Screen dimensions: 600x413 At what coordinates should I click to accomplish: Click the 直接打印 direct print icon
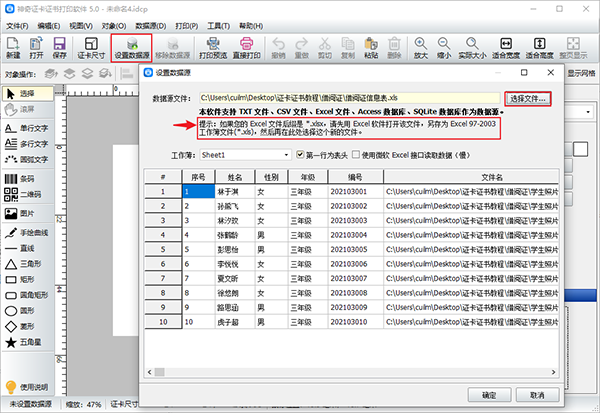(246, 48)
